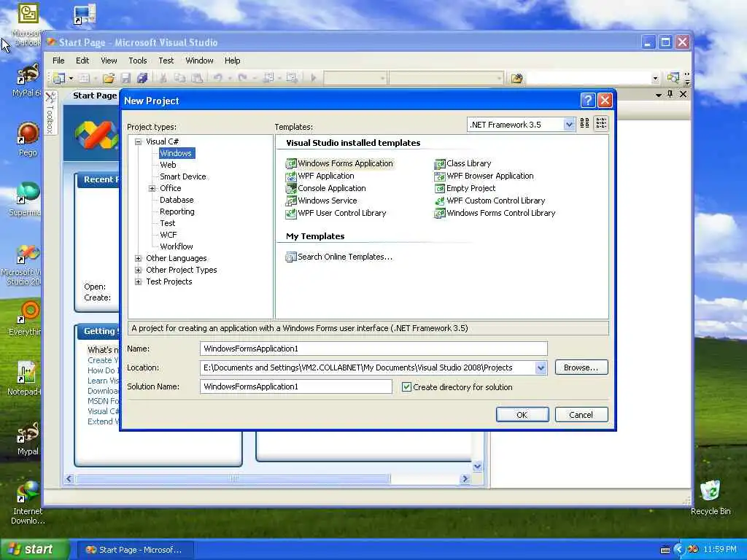The height and width of the screenshot is (560, 747).
Task: Click the project Name input field
Action: coord(373,349)
